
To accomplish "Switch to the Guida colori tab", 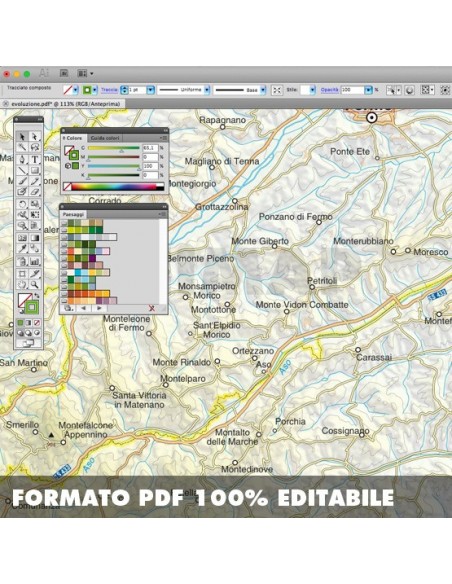I will pos(105,138).
